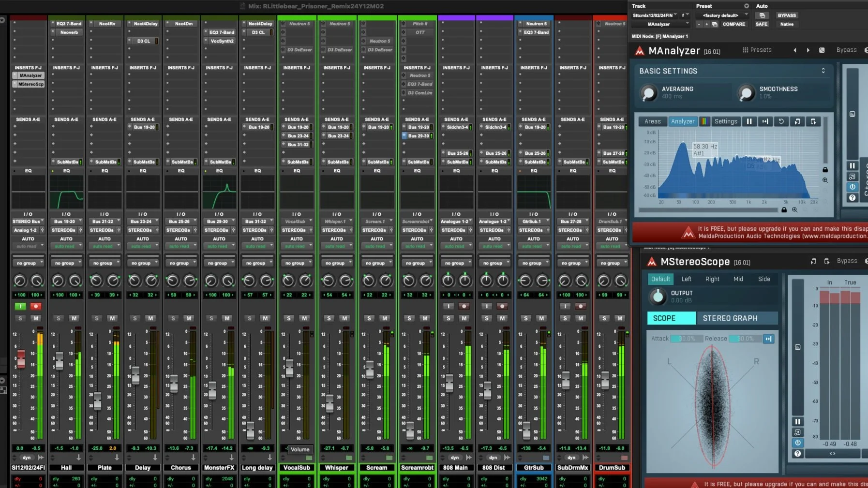Viewport: 868px width, 488px height.
Task: Select the Analyzer tab in MAnalyzer
Action: click(683, 121)
